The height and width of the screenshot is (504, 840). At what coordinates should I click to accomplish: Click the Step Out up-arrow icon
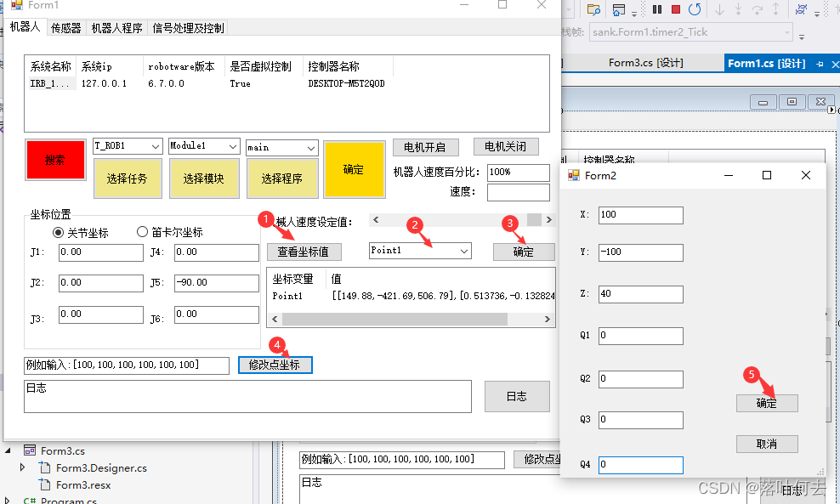(x=776, y=10)
